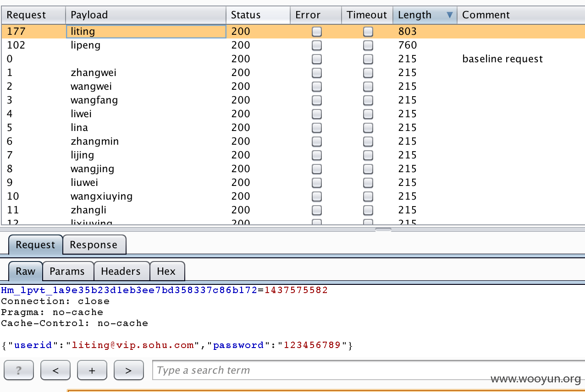The height and width of the screenshot is (392, 585).
Task: Select the 'baseline request' comment cell
Action: 502,59
